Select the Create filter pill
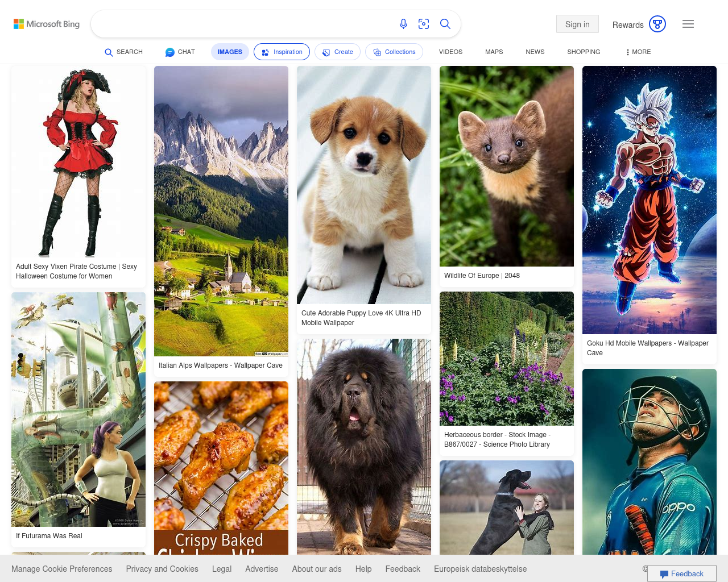Screen dimensions: 728x582 tap(337, 52)
